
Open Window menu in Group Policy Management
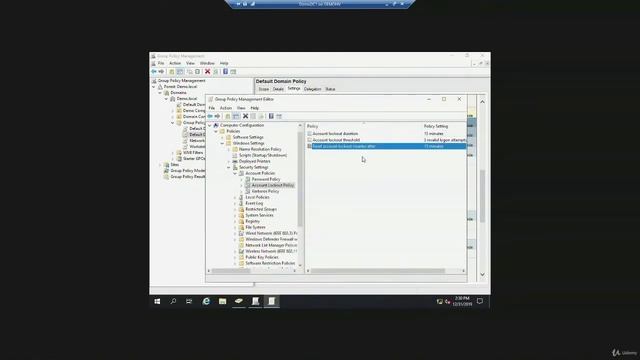(207, 63)
